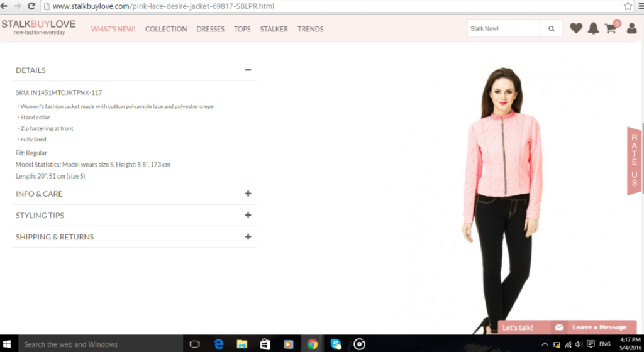
Task: Click the Let's talk! chat button
Action: [x=518, y=327]
